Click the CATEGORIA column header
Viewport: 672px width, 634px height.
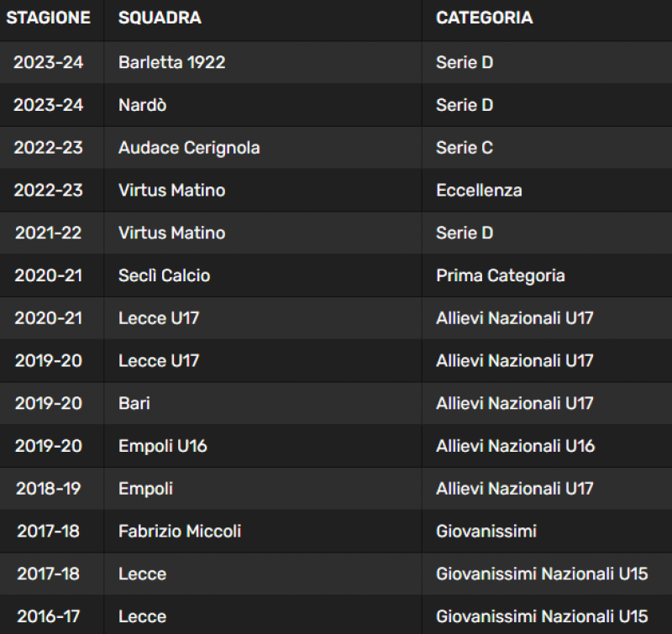pyautogui.click(x=485, y=18)
